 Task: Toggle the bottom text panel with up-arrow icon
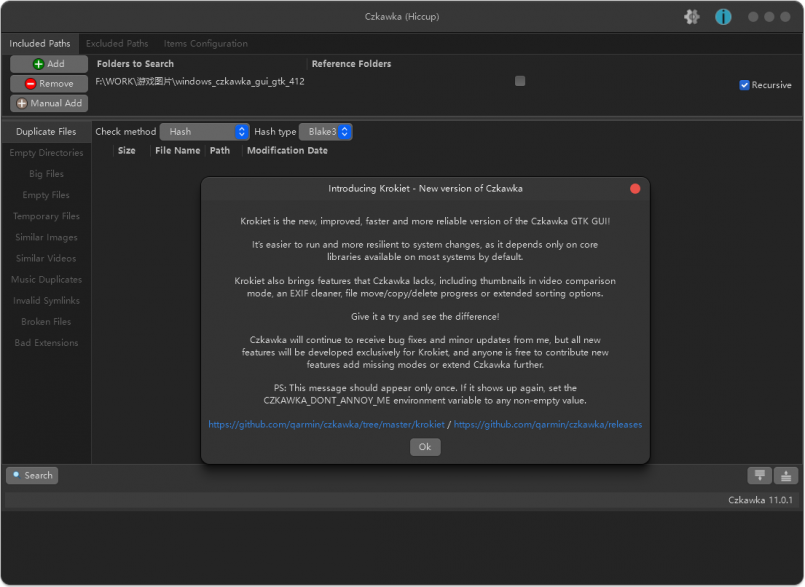pos(786,476)
